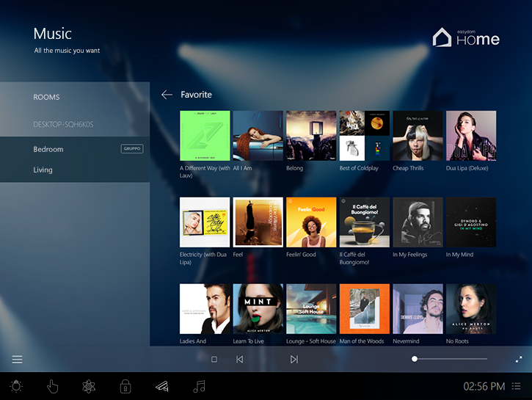Click the 'Best of Coldplay' title text

point(359,168)
